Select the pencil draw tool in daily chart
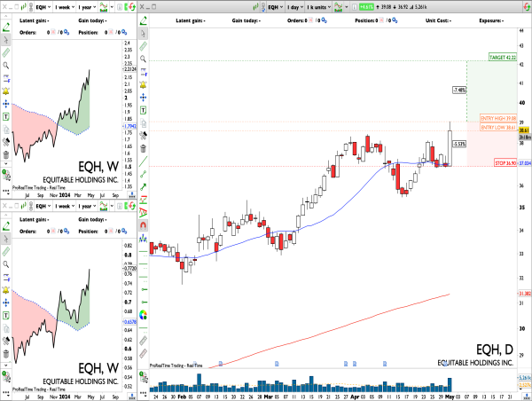This screenshot has width=532, height=401. [143, 20]
